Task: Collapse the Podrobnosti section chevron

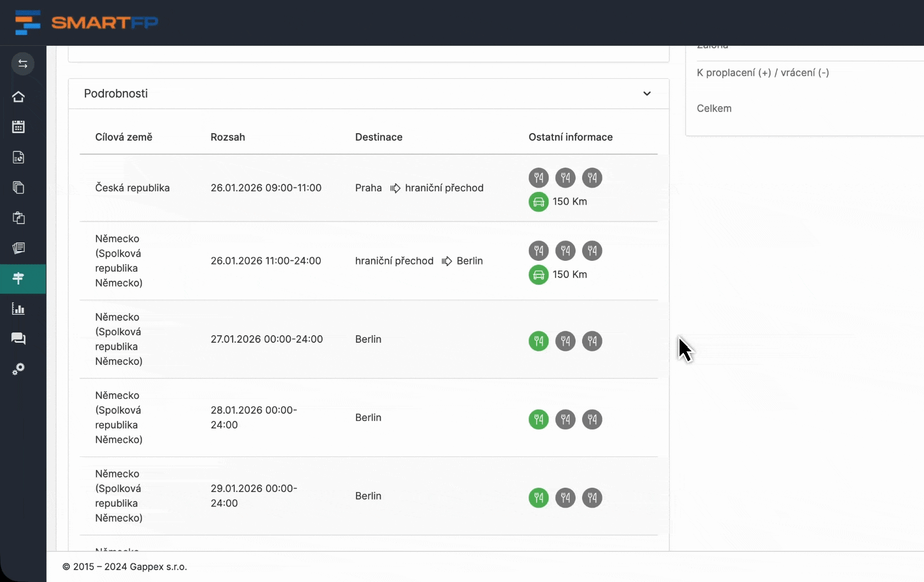Action: pyautogui.click(x=647, y=94)
